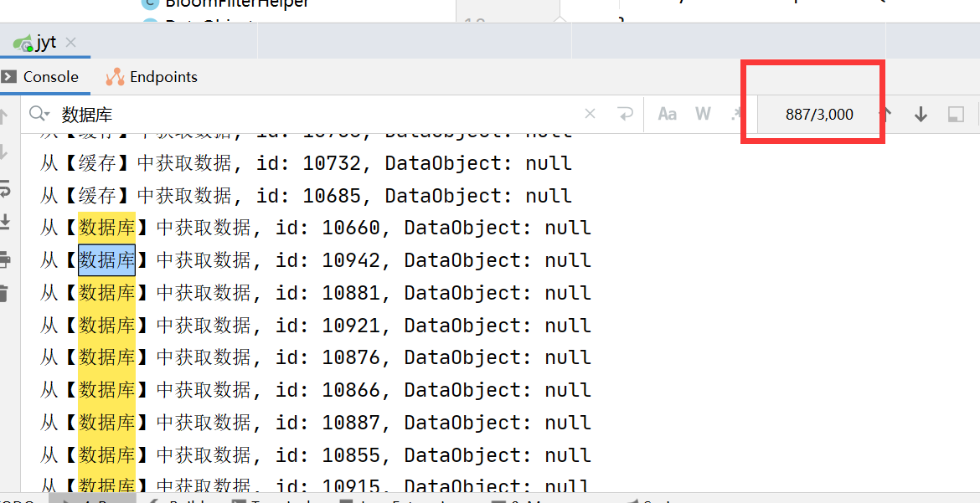Toggle Match Case (Aa) option
The height and width of the screenshot is (503, 980).
667,114
